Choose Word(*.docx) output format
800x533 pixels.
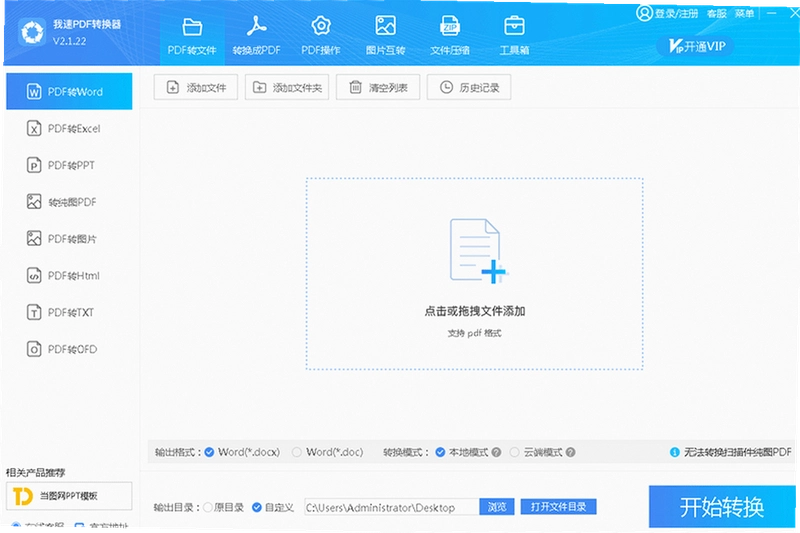coord(242,452)
